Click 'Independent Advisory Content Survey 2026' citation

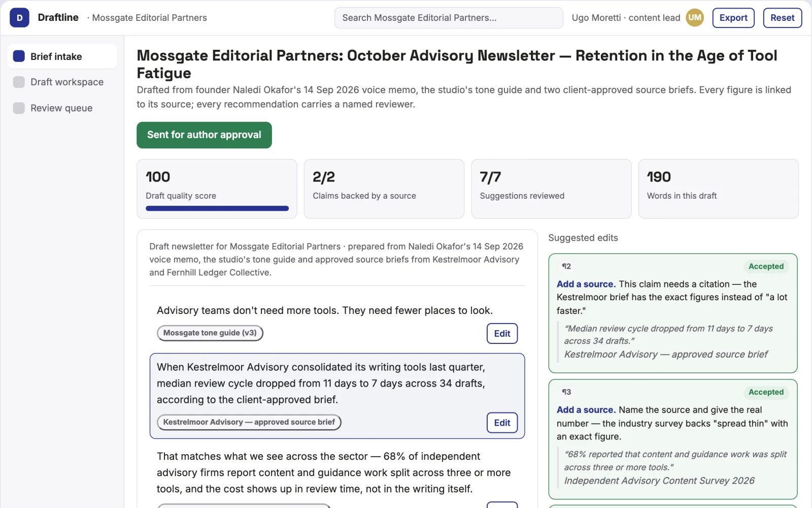click(x=659, y=481)
